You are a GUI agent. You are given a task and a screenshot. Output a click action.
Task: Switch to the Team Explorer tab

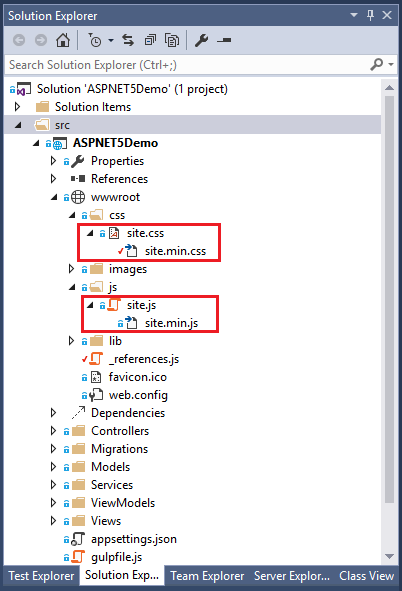pos(207,576)
